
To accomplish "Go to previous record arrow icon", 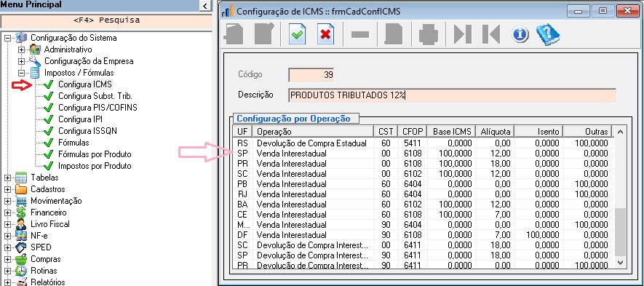I will [x=491, y=34].
